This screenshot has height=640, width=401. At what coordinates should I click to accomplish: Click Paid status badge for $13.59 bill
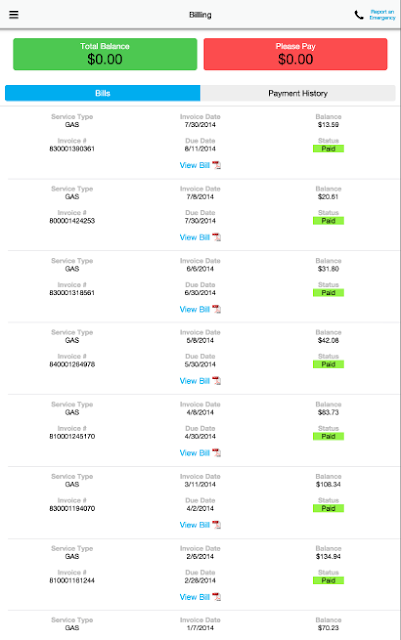point(328,149)
